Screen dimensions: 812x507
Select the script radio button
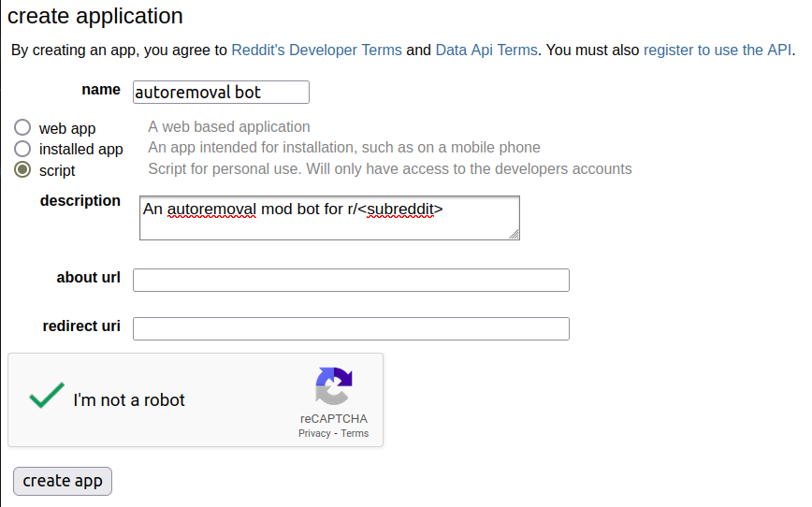pyautogui.click(x=22, y=169)
